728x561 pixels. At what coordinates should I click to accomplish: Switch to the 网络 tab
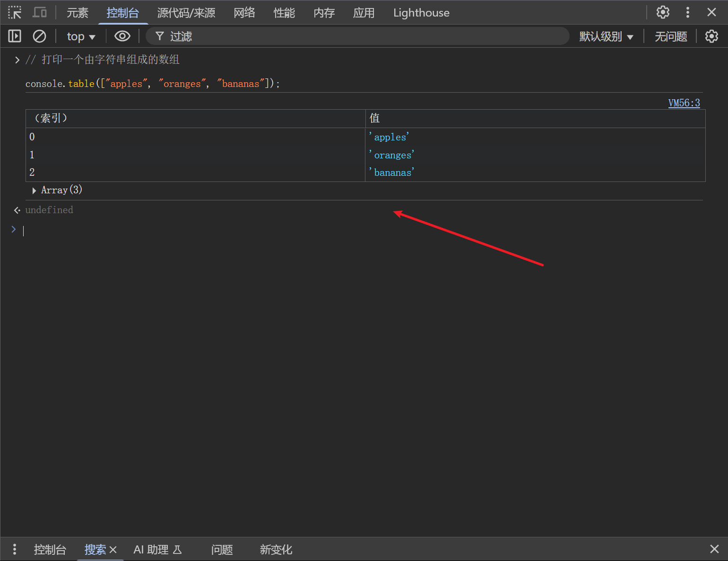tap(244, 13)
